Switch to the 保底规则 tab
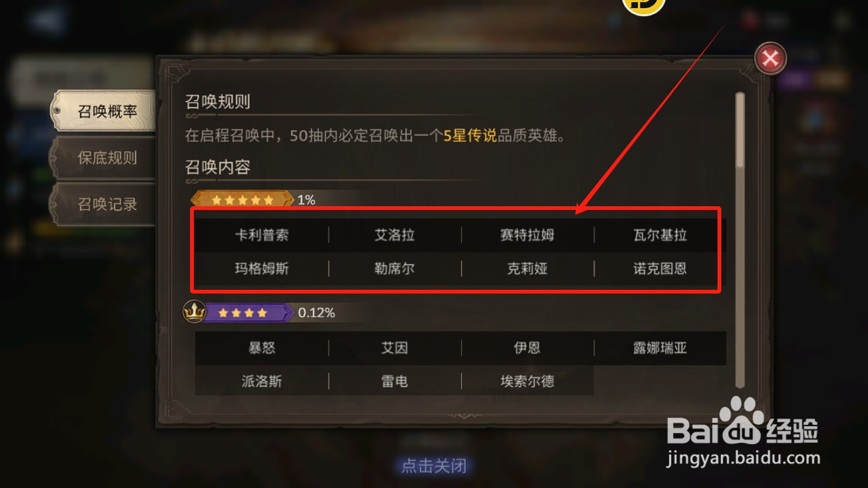Image resolution: width=868 pixels, height=488 pixels. (x=103, y=157)
